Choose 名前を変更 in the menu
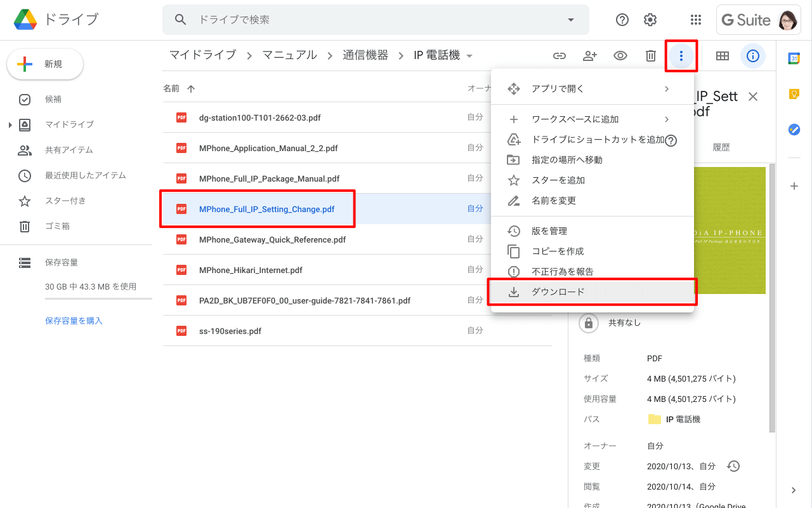The width and height of the screenshot is (812, 508). (x=554, y=201)
